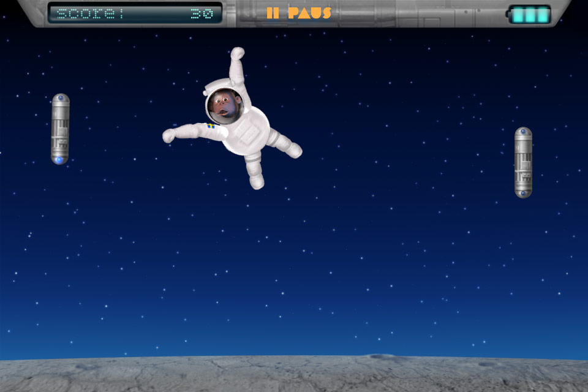Tap the cyan battery lives indicator
This screenshot has height=392, width=588.
click(529, 15)
